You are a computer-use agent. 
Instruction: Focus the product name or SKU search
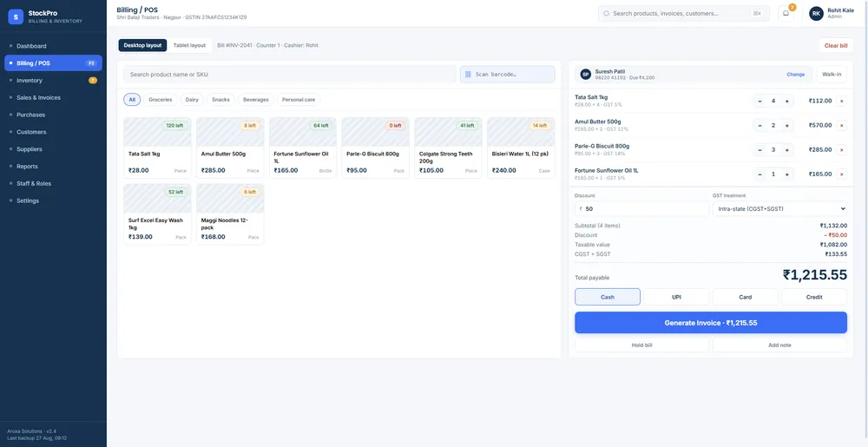(290, 74)
